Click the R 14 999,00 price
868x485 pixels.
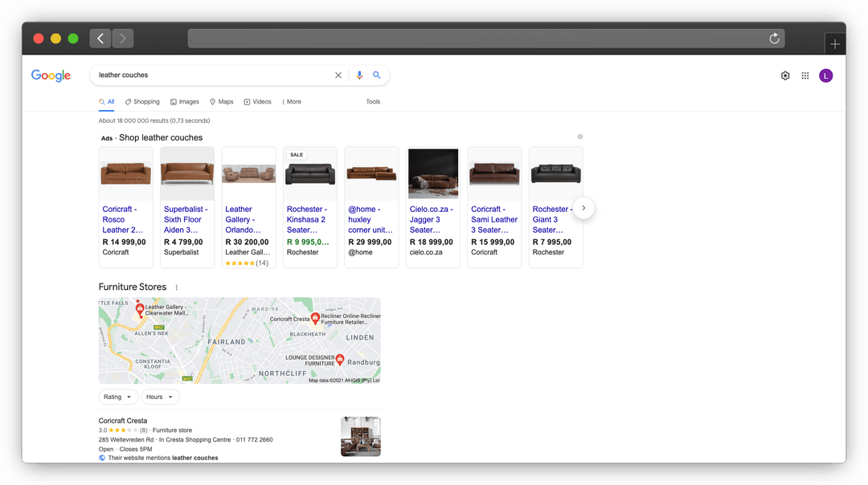pos(124,243)
